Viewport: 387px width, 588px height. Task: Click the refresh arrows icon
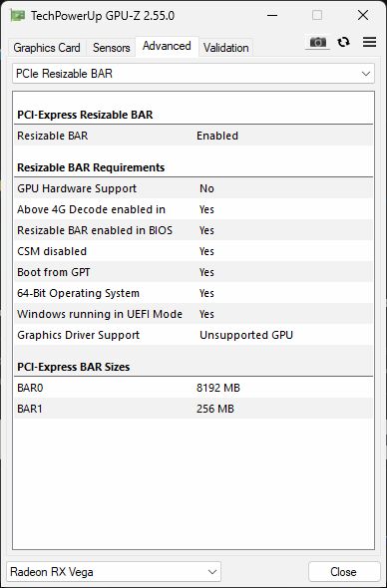point(343,42)
